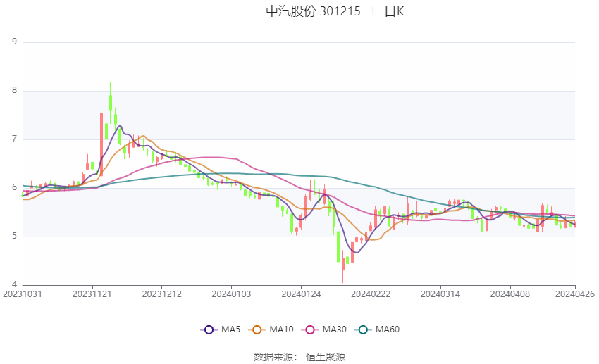Toggle the MA30 legend marker

pos(310,330)
